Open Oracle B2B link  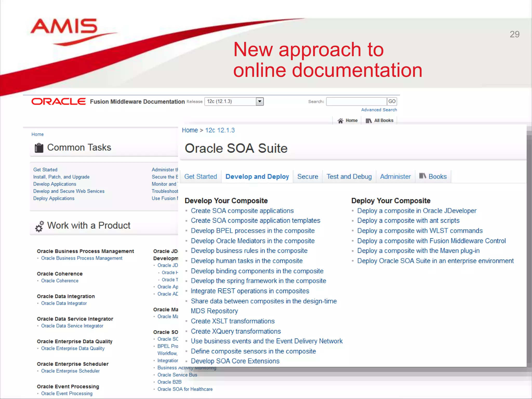[x=169, y=382]
